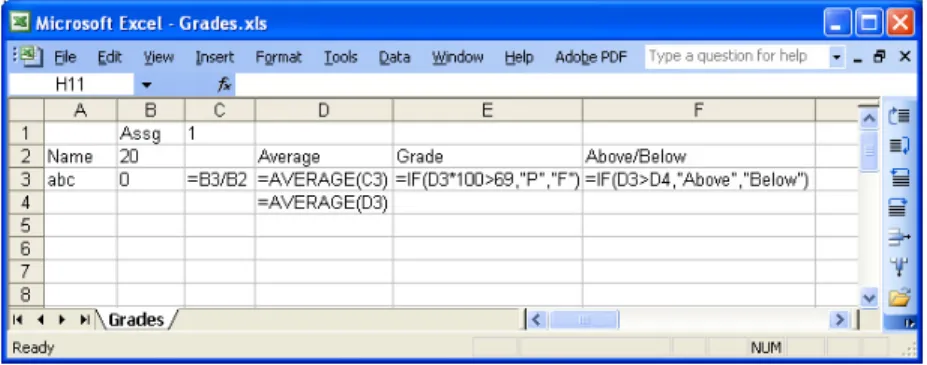Select column B header
Viewport: 927px width, 365px height.
click(151, 110)
